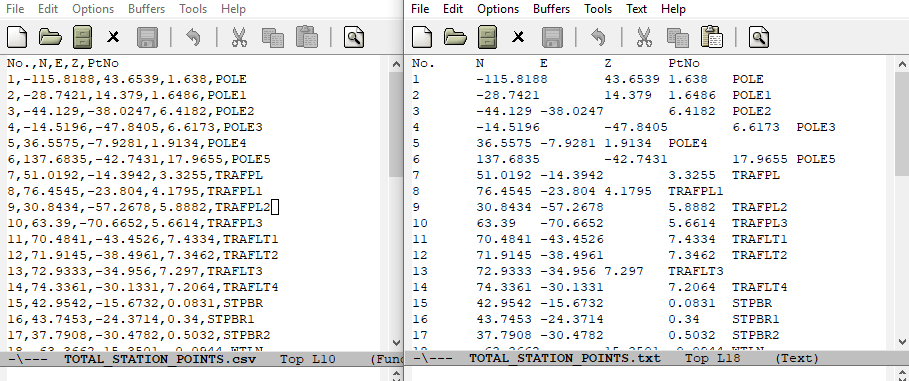Open Help menu in right txt window
Screen dimensions: 909x381
tap(674, 9)
